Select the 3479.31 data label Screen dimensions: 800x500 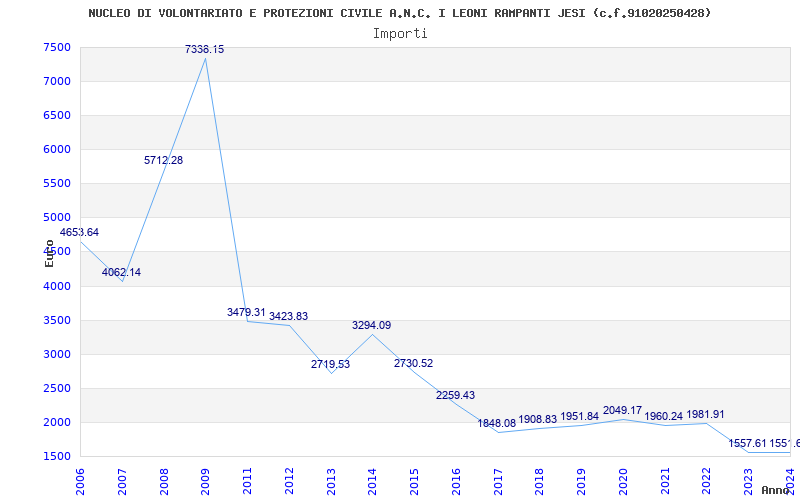pos(246,312)
